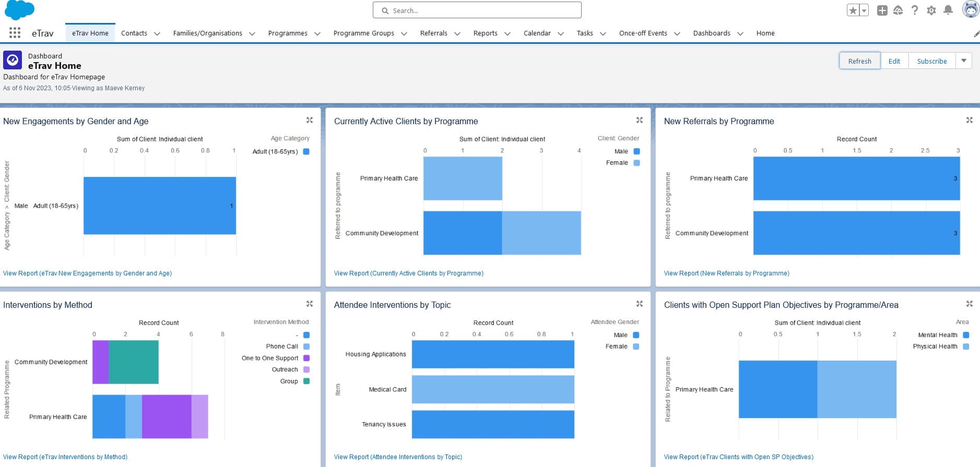Open global actions plus icon
The width and height of the screenshot is (980, 467).
[x=882, y=10]
